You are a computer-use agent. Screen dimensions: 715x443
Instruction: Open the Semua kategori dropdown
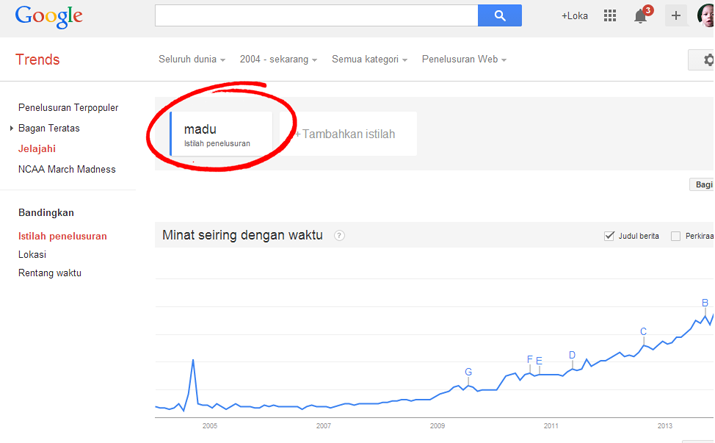[369, 59]
